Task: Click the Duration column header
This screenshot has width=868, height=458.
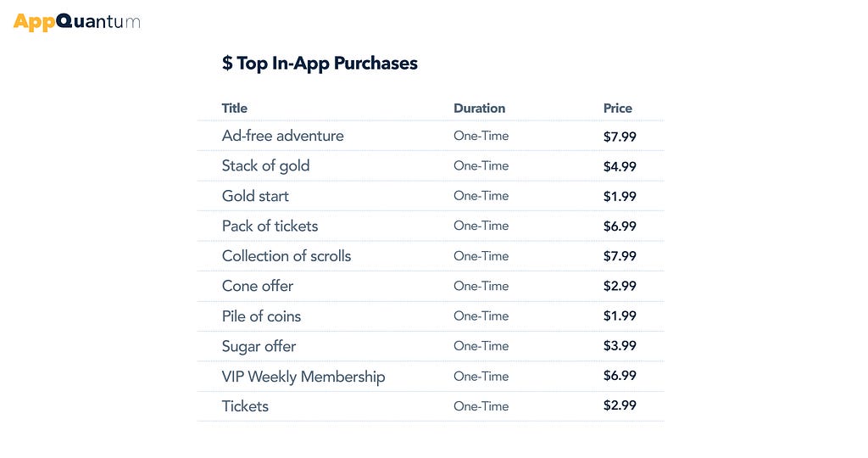Action: (x=480, y=108)
